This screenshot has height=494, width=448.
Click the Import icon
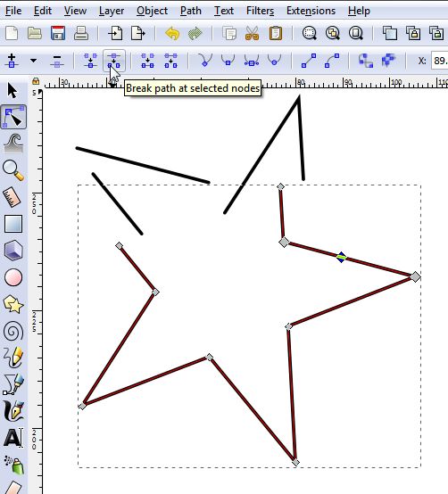(115, 33)
